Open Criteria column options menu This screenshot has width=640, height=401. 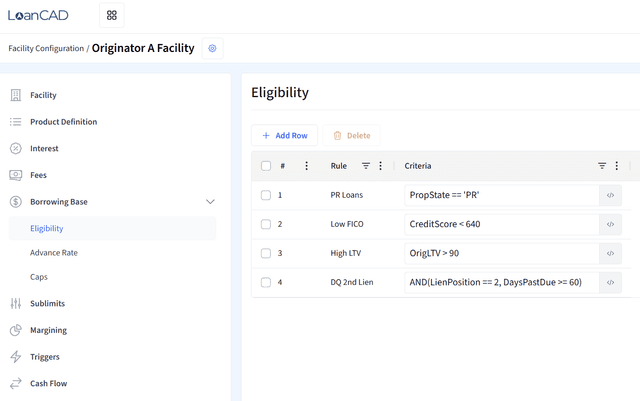pyautogui.click(x=617, y=166)
